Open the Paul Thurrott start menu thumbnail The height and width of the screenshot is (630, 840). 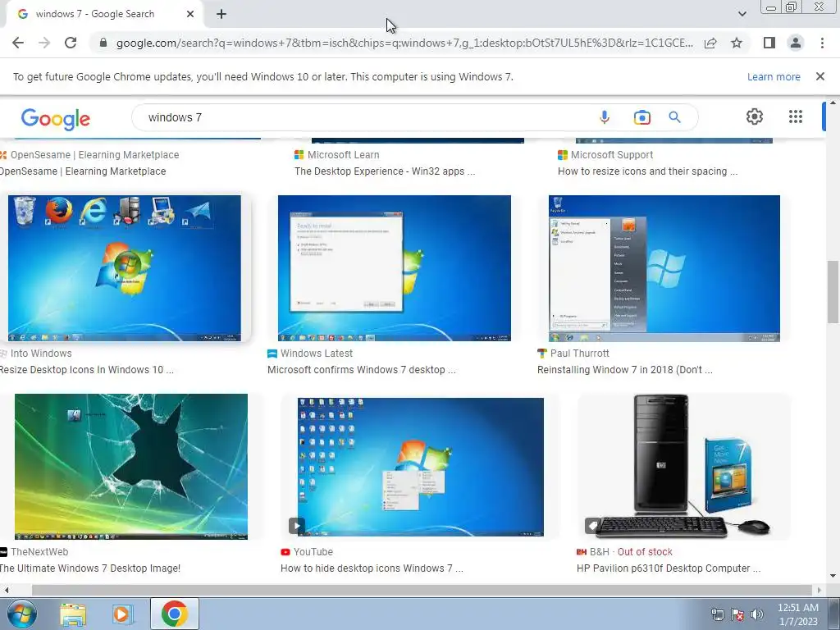point(664,268)
